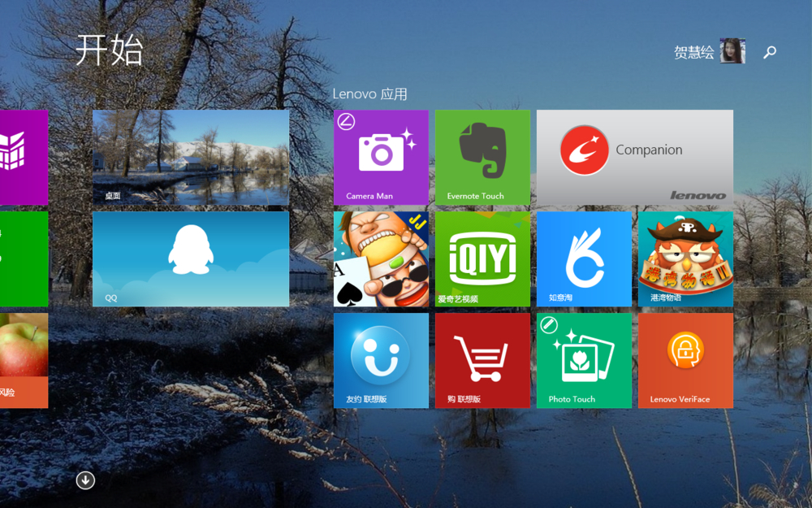
Task: Open the Lenovo Companion tile
Action: pos(635,157)
